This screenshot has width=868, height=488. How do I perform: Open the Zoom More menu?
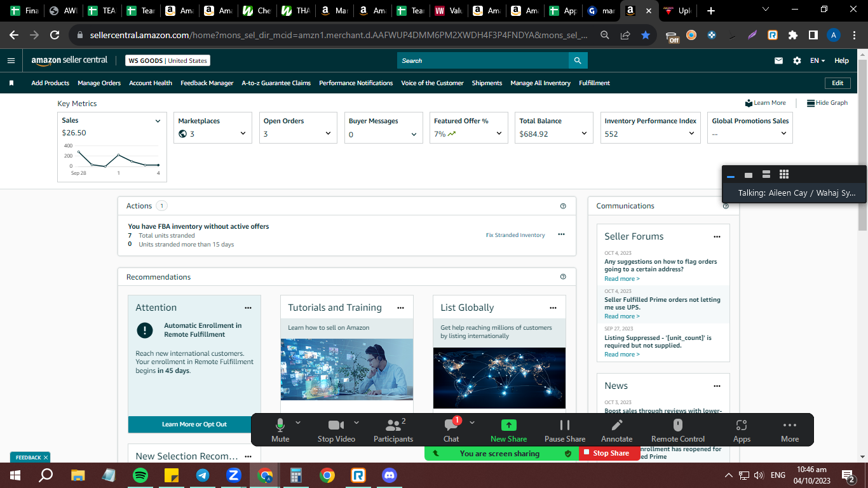click(790, 430)
